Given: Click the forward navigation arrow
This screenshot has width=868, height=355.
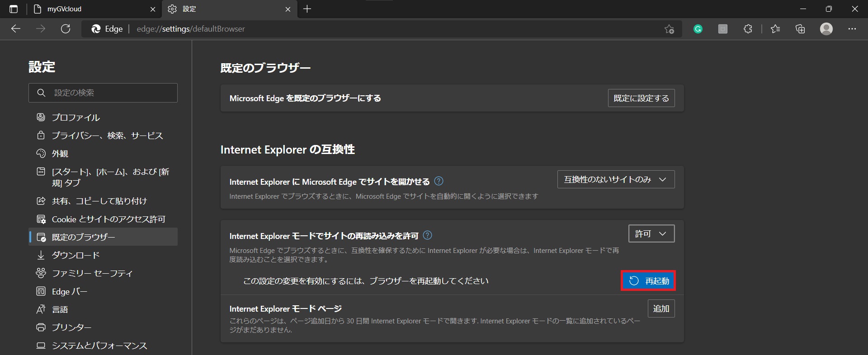Looking at the screenshot, I should pos(41,29).
